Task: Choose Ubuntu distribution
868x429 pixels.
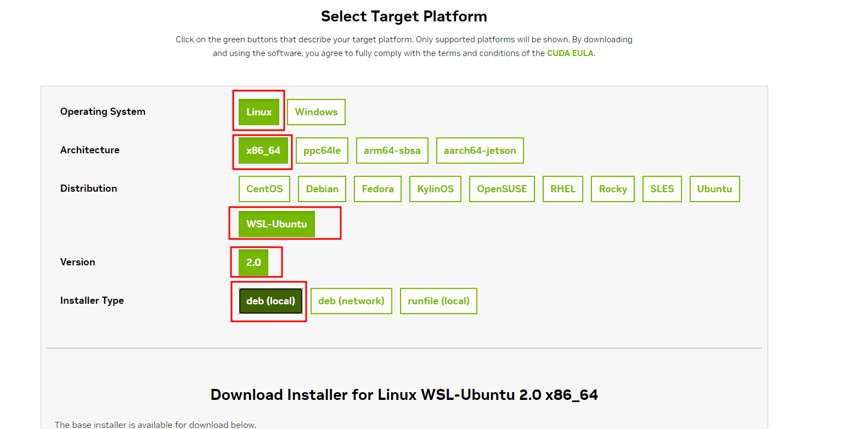Action: coord(715,189)
